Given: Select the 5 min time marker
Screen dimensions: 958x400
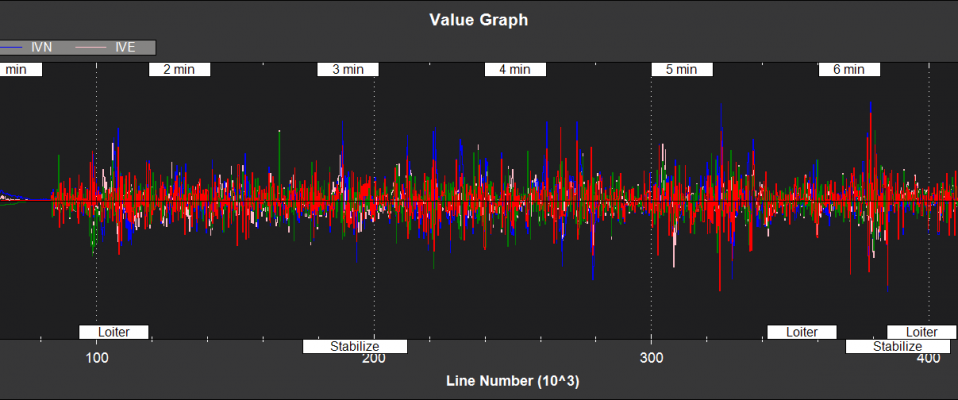Looking at the screenshot, I should (x=681, y=70).
